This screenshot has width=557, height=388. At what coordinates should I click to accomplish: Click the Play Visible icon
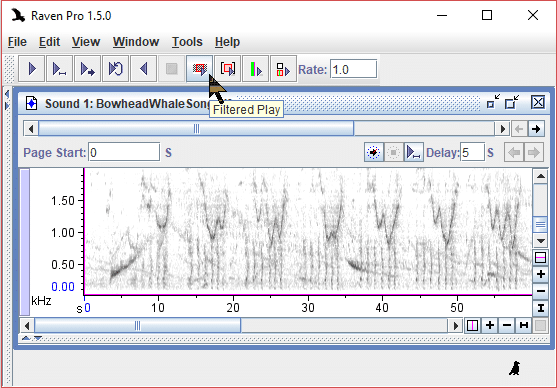click(x=59, y=69)
